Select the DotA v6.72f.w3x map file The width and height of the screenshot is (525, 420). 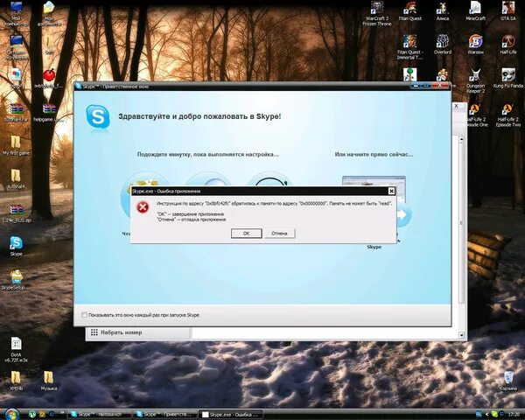tap(16, 350)
